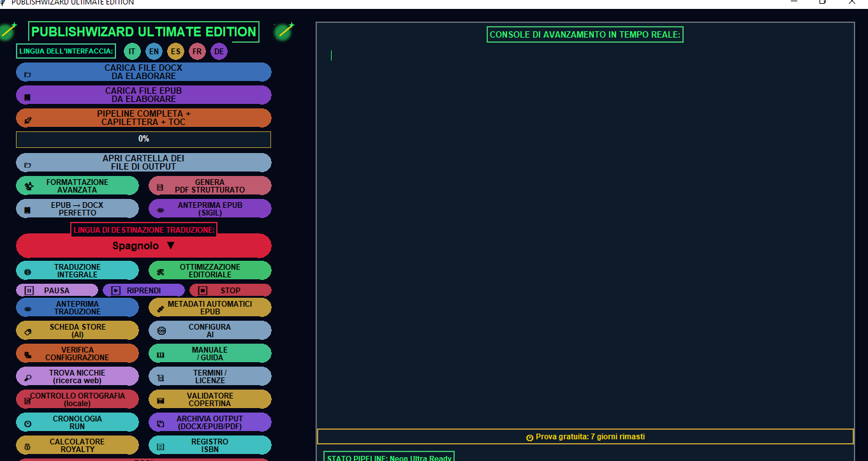Halt the run with the STOP button
This screenshot has width=868, height=461.
coord(230,290)
